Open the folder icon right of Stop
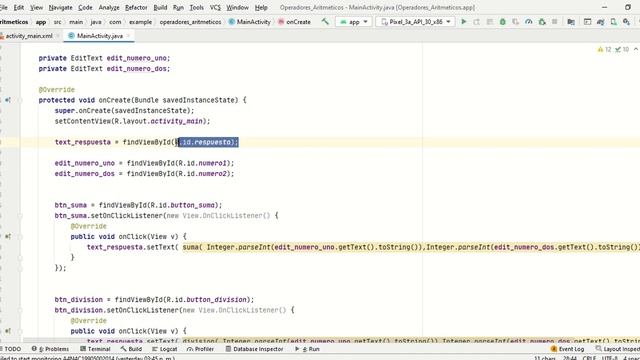The image size is (640, 360). 571,22
